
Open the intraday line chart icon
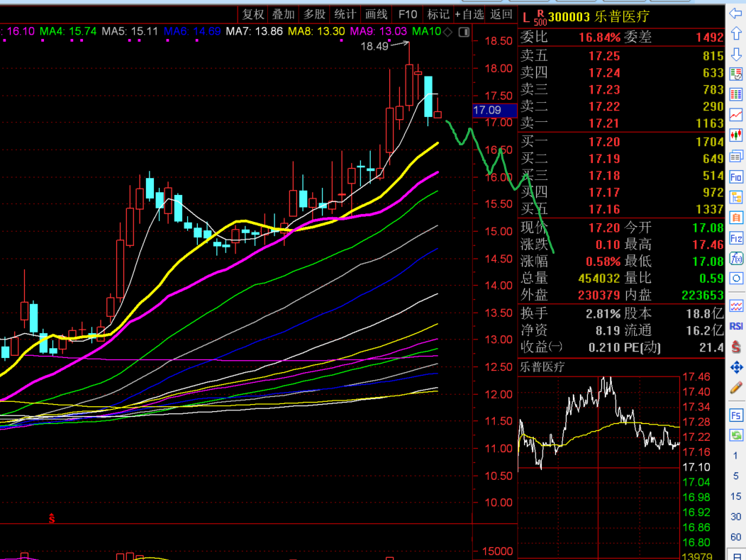pos(735,115)
